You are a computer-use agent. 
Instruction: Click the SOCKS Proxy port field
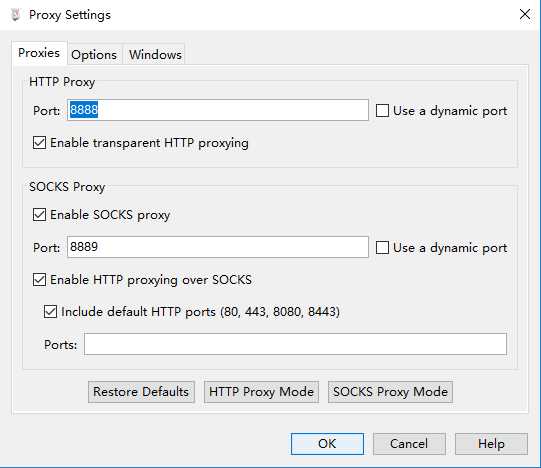click(x=218, y=247)
